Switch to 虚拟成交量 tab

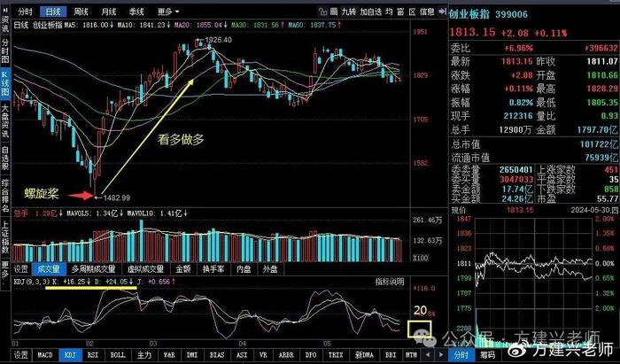(145, 269)
